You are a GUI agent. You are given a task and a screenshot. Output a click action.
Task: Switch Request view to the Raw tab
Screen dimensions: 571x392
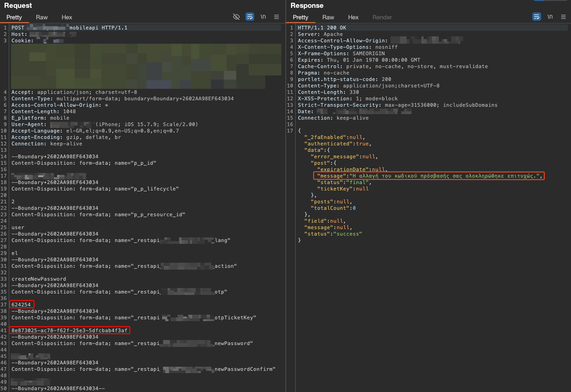point(42,17)
